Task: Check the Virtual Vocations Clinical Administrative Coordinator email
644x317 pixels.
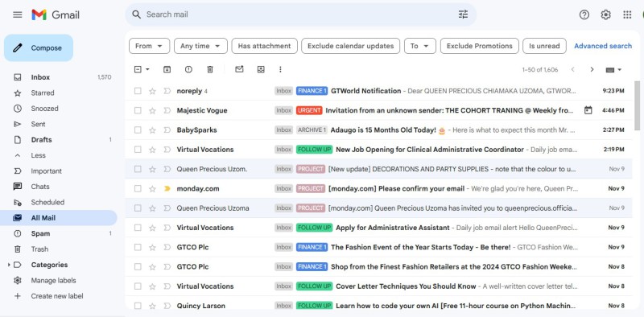Action: tap(138, 150)
